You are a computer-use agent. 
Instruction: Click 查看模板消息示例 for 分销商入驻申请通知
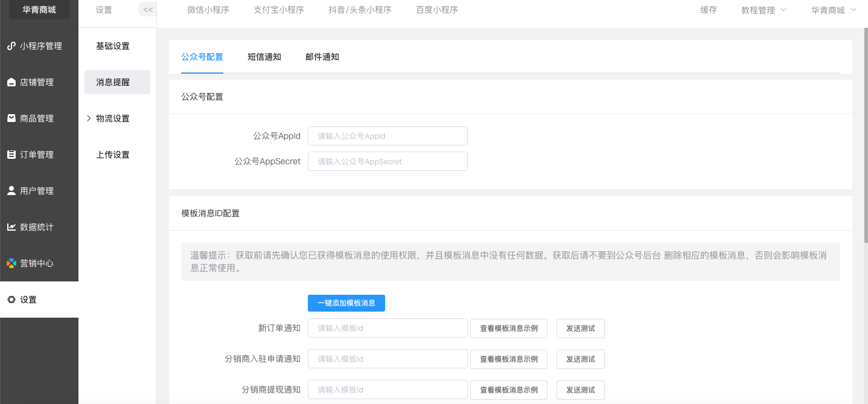[x=509, y=359]
